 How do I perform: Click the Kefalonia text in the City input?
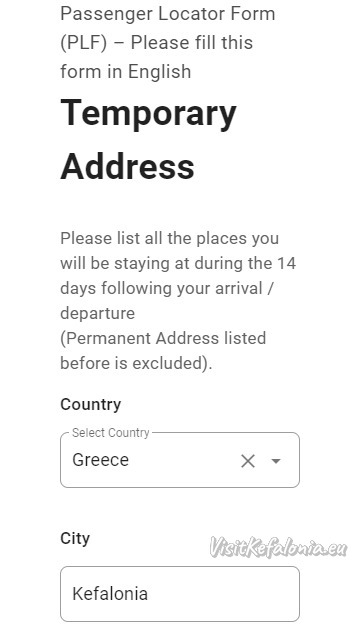pyautogui.click(x=110, y=594)
